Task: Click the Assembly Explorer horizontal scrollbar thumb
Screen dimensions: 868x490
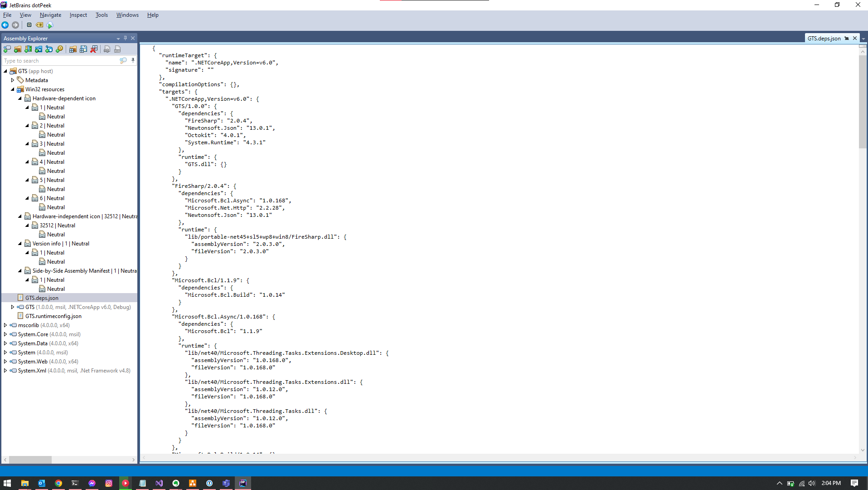Action: coord(30,460)
